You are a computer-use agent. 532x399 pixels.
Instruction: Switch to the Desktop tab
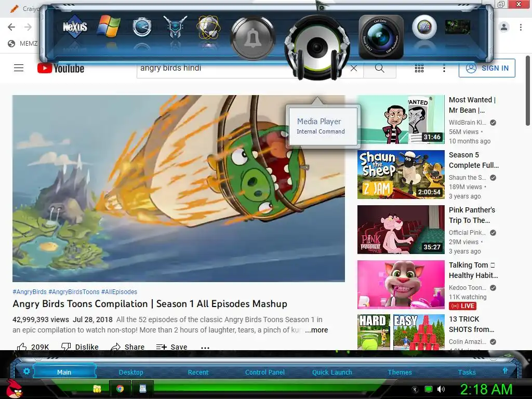pos(131,372)
